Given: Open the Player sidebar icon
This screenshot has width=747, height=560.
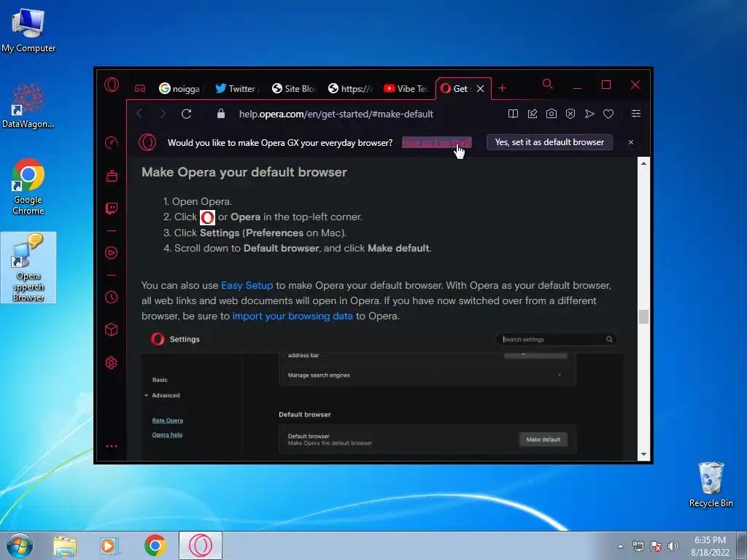Looking at the screenshot, I should click(112, 252).
